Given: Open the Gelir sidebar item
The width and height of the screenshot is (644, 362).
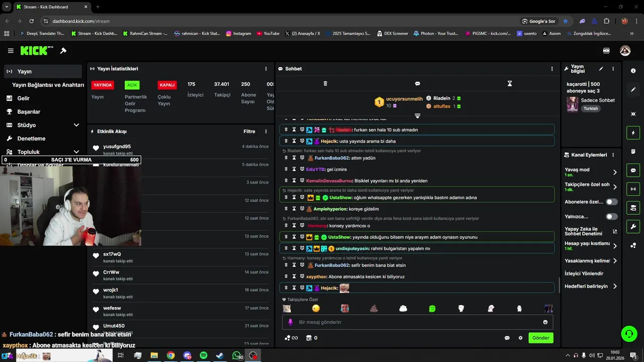Looking at the screenshot, I should tap(43, 99).
